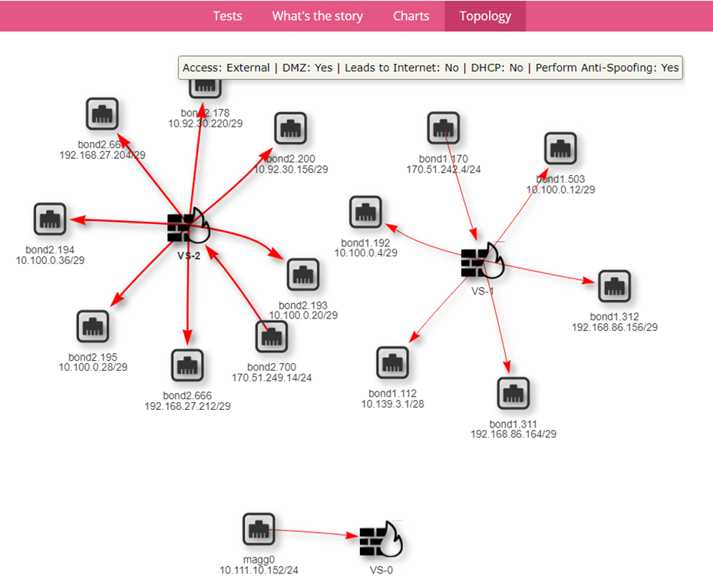Select the bond1.312 interface node

[x=614, y=286]
